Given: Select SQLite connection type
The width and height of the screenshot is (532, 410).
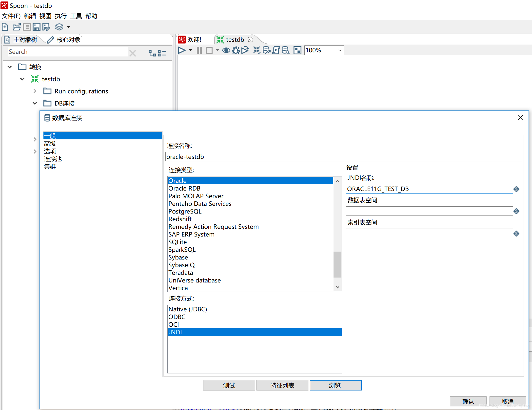Looking at the screenshot, I should point(250,242).
